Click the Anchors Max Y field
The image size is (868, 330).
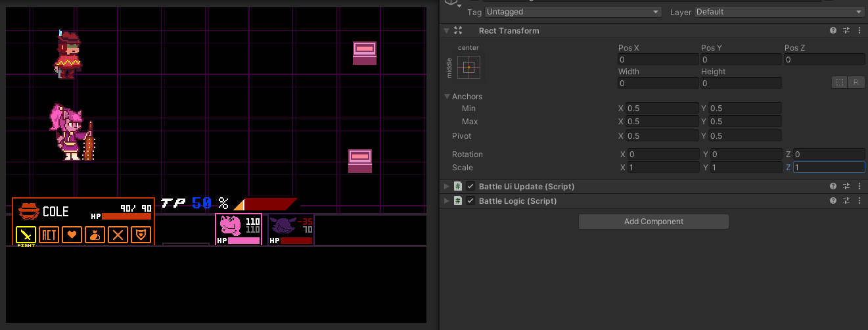coord(745,122)
